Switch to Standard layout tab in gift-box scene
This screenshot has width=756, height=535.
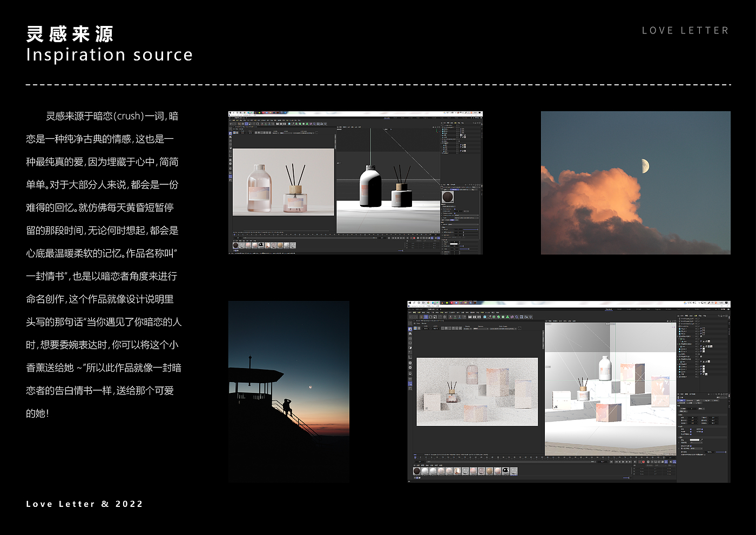pyautogui.click(x=609, y=309)
